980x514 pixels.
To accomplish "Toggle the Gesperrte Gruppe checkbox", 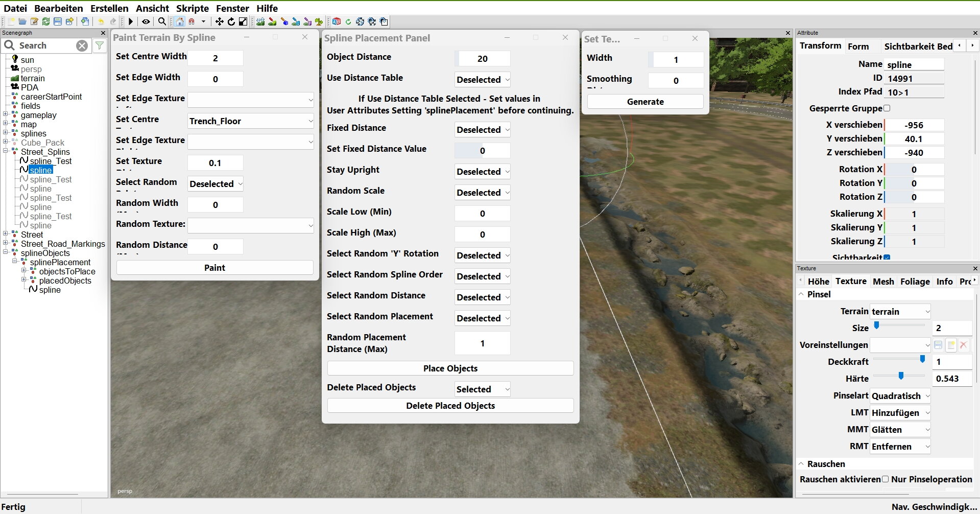I will click(x=887, y=108).
